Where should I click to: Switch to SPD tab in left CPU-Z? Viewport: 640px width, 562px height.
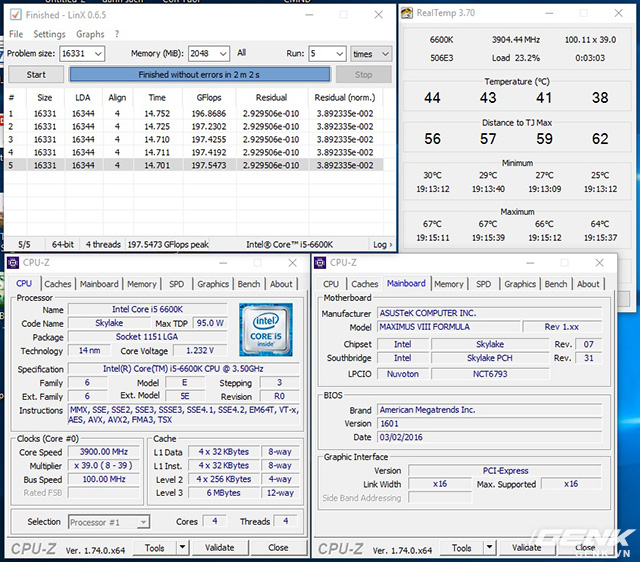(x=176, y=284)
